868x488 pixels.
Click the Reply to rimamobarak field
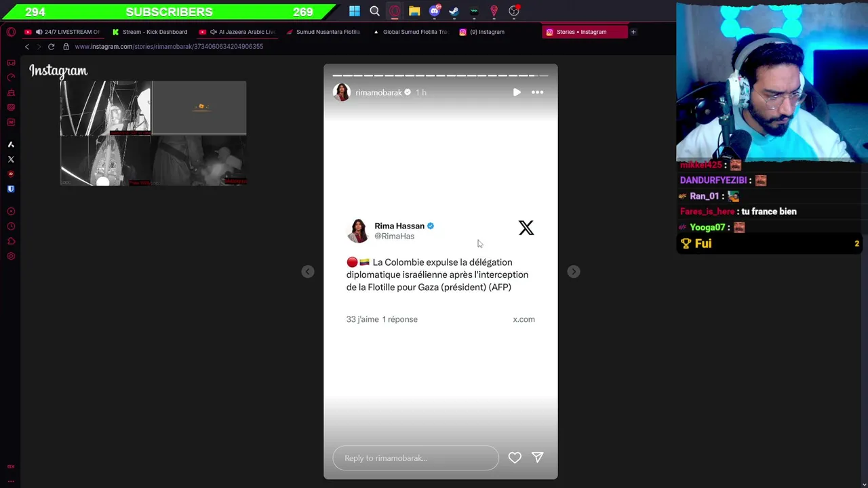tap(416, 458)
